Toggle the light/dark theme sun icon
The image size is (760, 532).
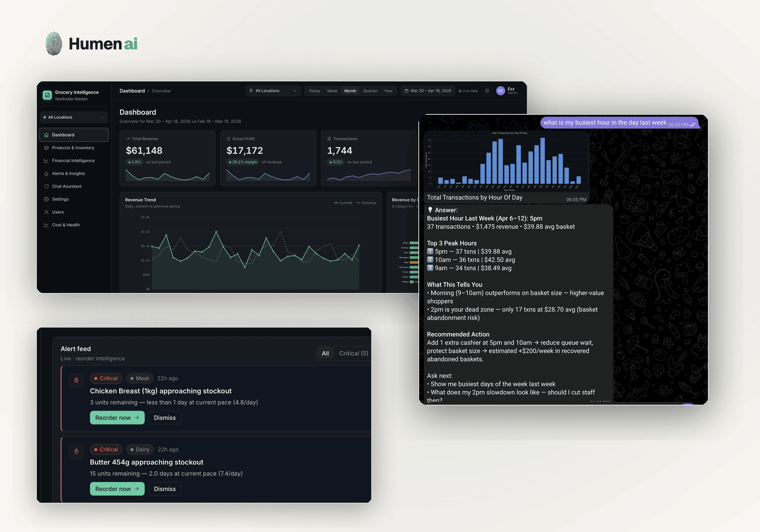tap(487, 91)
